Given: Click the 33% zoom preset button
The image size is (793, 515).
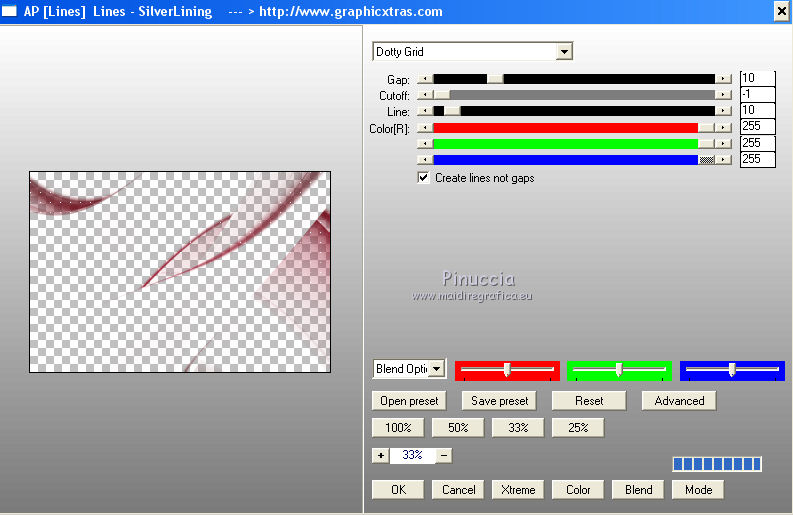Looking at the screenshot, I should pyautogui.click(x=518, y=427).
